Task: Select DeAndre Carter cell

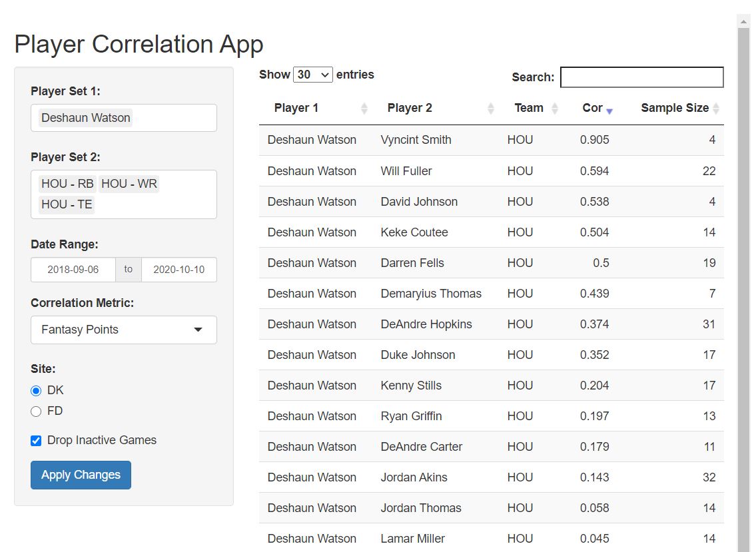Action: tap(422, 447)
